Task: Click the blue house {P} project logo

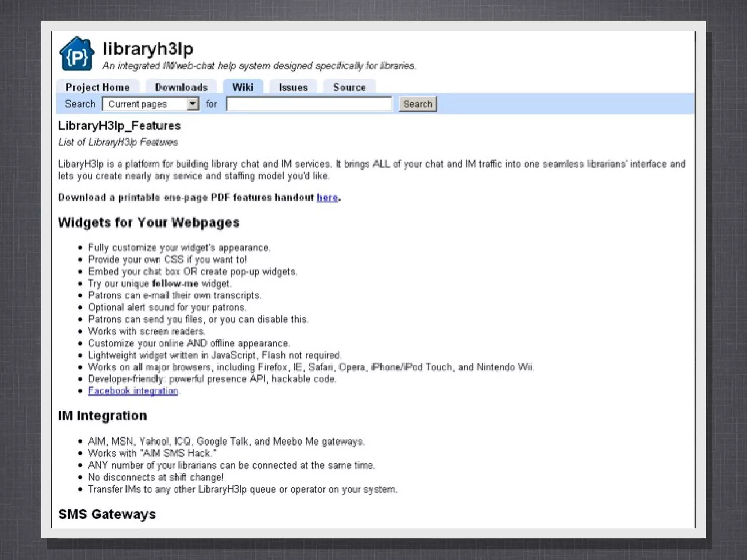Action: pyautogui.click(x=77, y=54)
